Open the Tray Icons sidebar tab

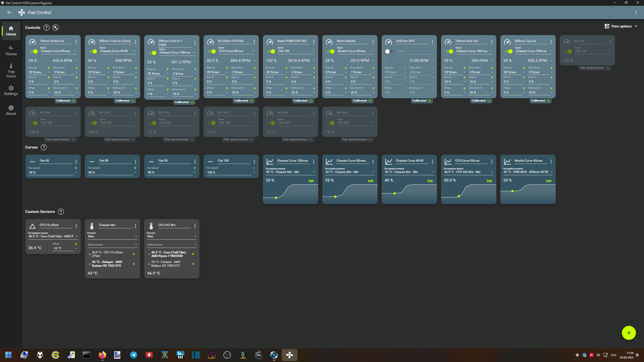pos(11,71)
